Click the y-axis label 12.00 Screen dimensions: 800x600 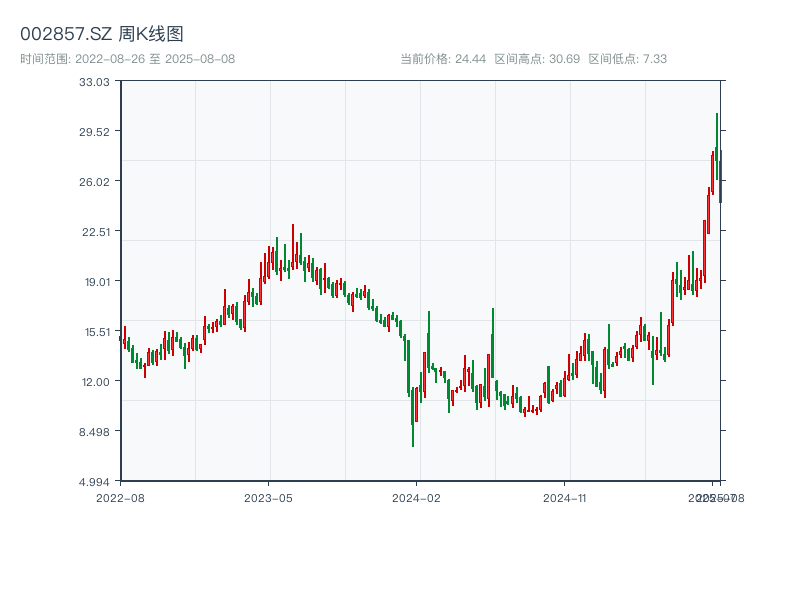(x=96, y=382)
